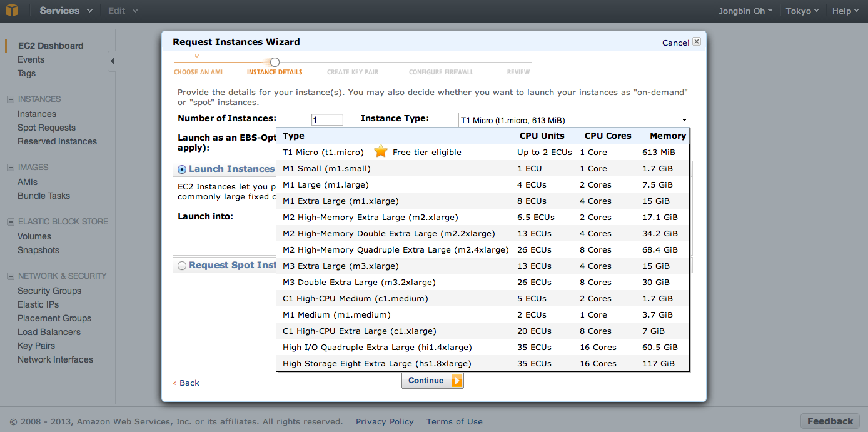868x432 pixels.
Task: Open EC2 Dashboard in the sidebar
Action: click(51, 46)
